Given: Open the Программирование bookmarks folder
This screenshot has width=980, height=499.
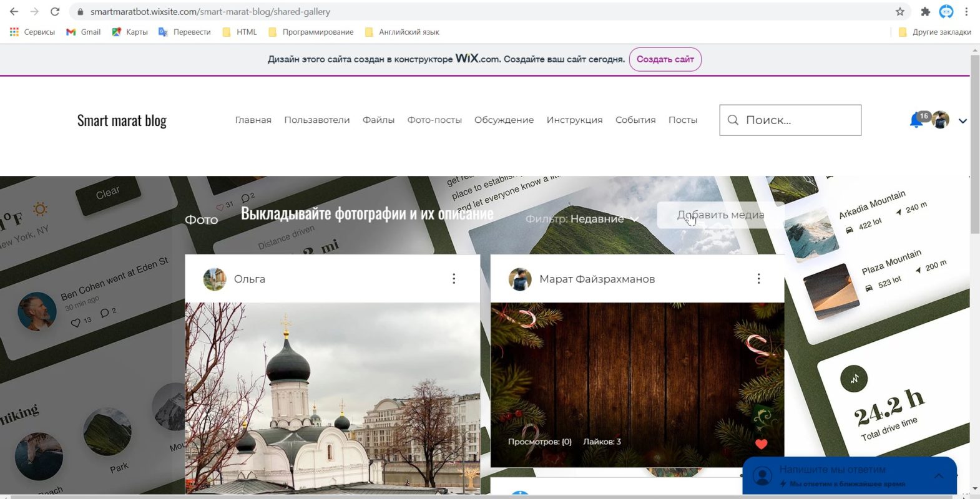Looking at the screenshot, I should pyautogui.click(x=311, y=32).
